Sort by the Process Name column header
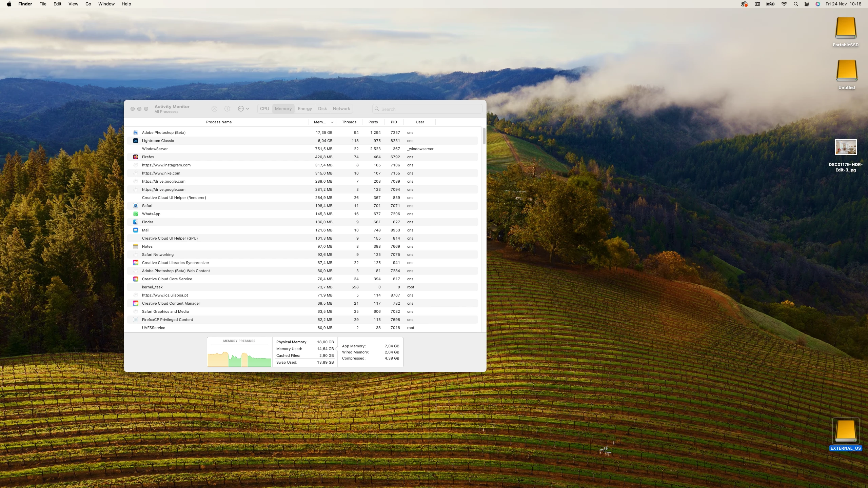The height and width of the screenshot is (488, 868). coord(219,122)
